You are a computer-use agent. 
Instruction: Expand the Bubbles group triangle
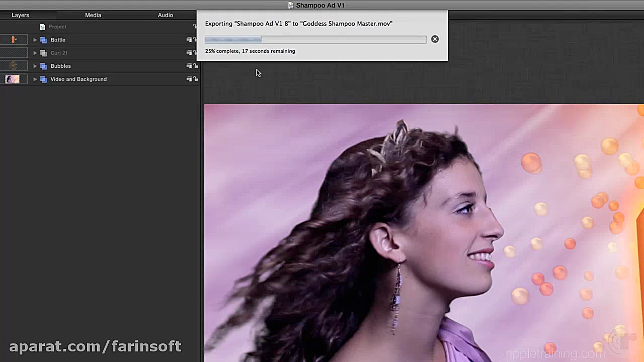point(35,66)
